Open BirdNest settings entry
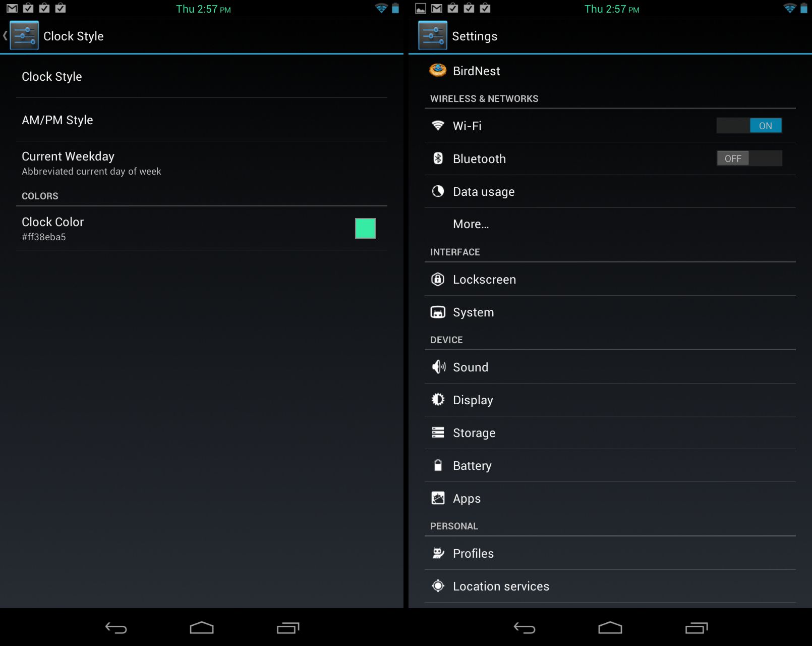Viewport: 812px width, 646px height. 610,71
